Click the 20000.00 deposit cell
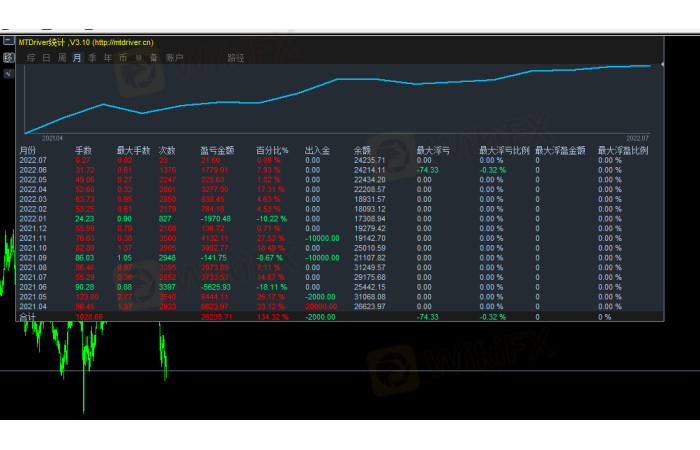Screen dimensions: 700x450 pos(321,307)
